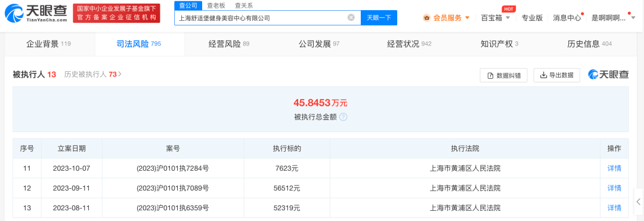The width and height of the screenshot is (644, 221).
Task: Open the 企业背景 tab
Action: pos(49,44)
